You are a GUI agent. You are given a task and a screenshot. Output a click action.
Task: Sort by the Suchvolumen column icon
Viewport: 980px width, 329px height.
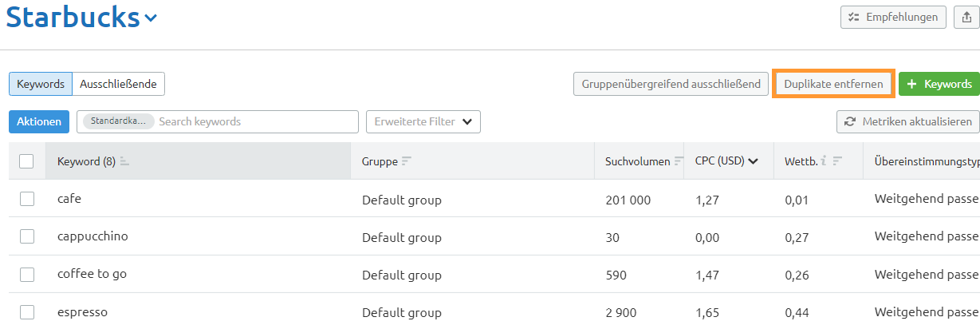pos(679,161)
